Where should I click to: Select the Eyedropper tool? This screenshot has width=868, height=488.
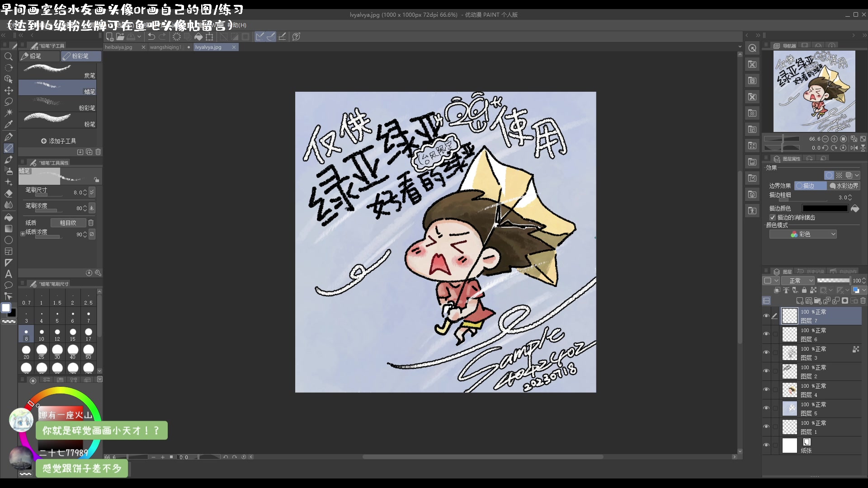pyautogui.click(x=8, y=125)
